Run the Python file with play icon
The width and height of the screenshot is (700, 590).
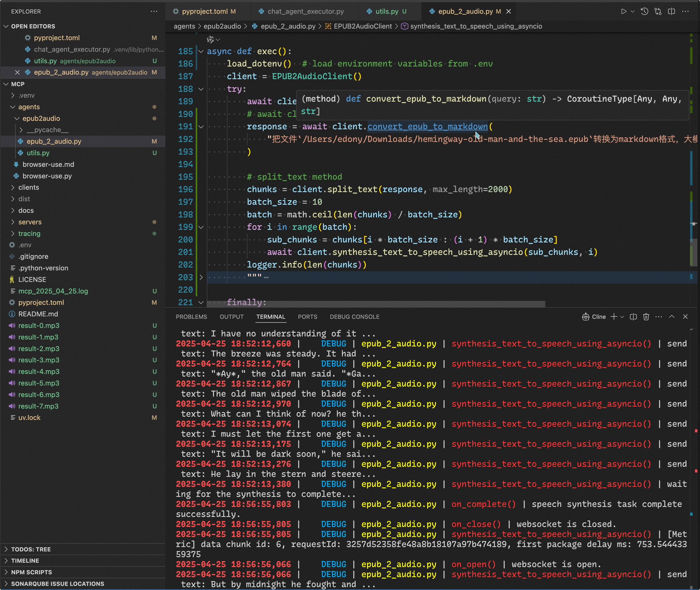click(x=623, y=12)
